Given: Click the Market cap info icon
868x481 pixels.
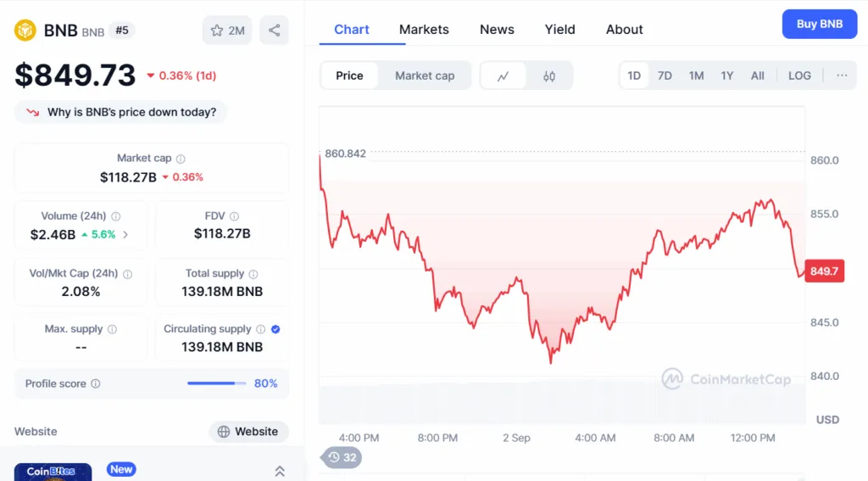Looking at the screenshot, I should pyautogui.click(x=181, y=159).
